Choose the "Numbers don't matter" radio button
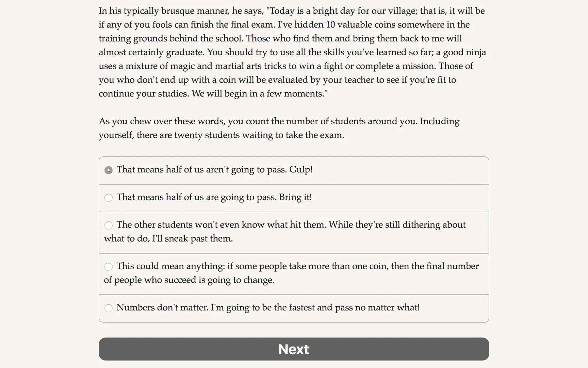The image size is (588, 368). click(109, 308)
